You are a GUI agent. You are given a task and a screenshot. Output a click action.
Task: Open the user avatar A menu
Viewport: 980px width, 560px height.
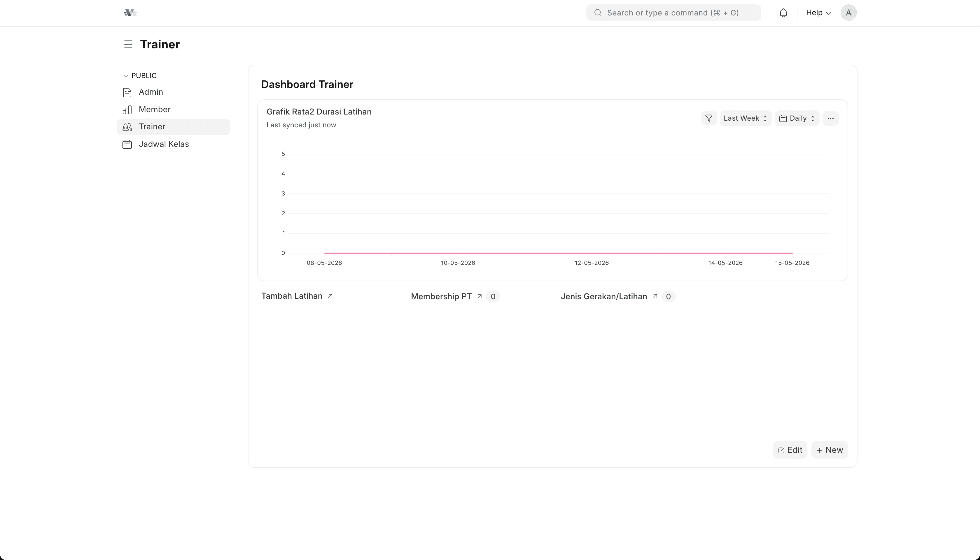coord(848,13)
